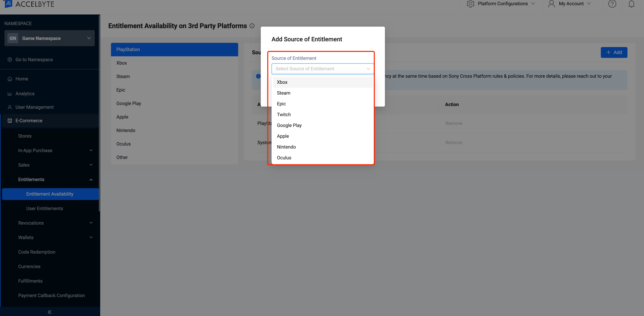Open the Platform Configurations dropdown
This screenshot has height=316, width=644.
click(501, 4)
